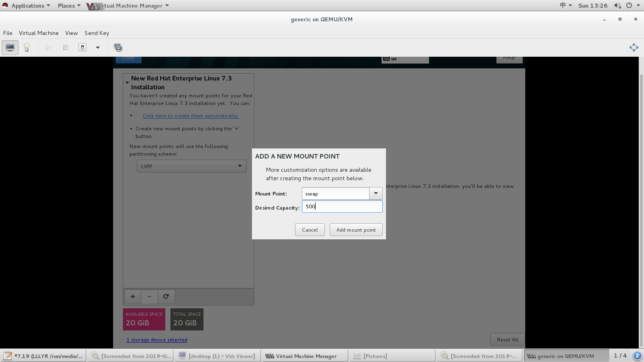Open workspace switcher 1 / 4

pyautogui.click(x=620, y=356)
